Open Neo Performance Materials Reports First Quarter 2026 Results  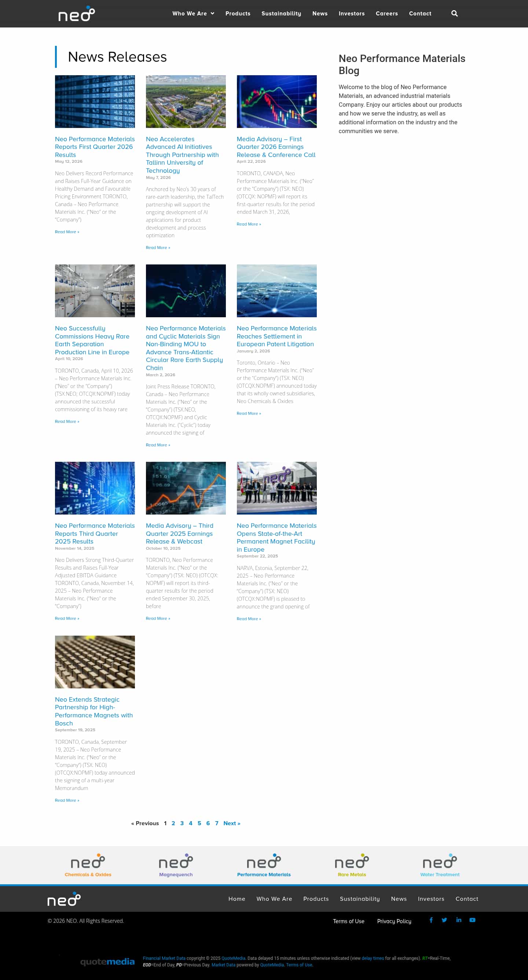[x=95, y=147]
